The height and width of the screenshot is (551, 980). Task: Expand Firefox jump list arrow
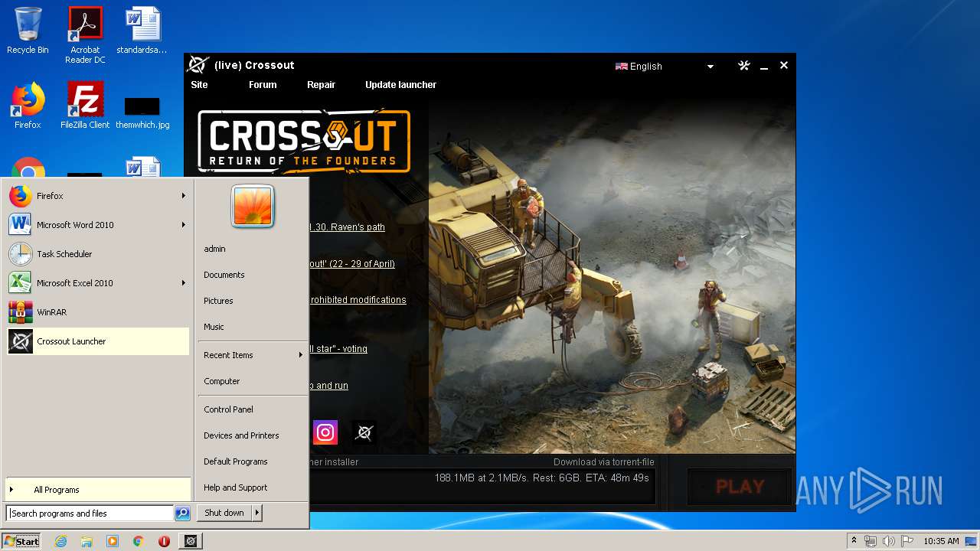tap(184, 196)
